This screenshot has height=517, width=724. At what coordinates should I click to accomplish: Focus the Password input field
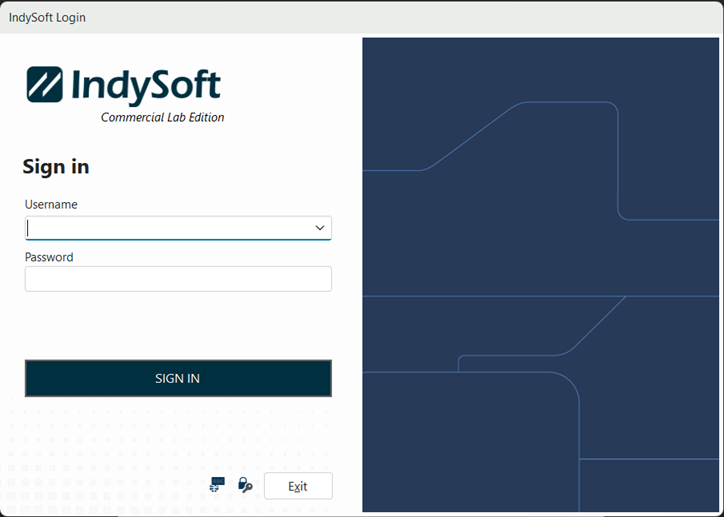click(178, 279)
